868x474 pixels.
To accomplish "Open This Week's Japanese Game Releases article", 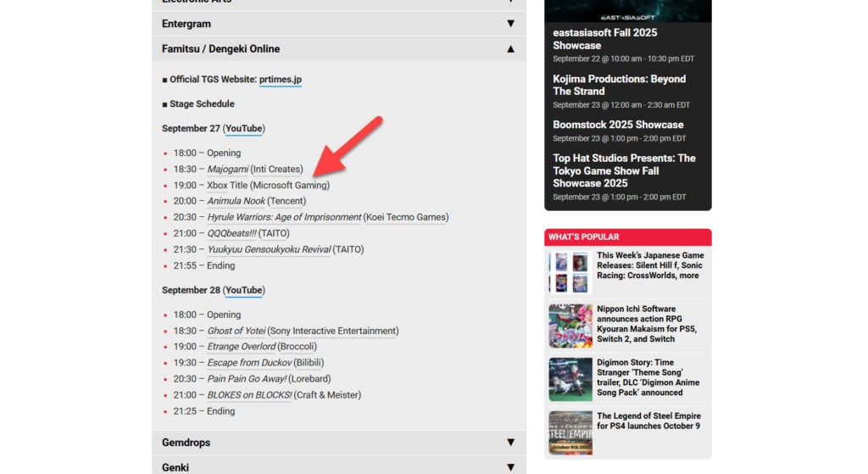I will [x=650, y=265].
